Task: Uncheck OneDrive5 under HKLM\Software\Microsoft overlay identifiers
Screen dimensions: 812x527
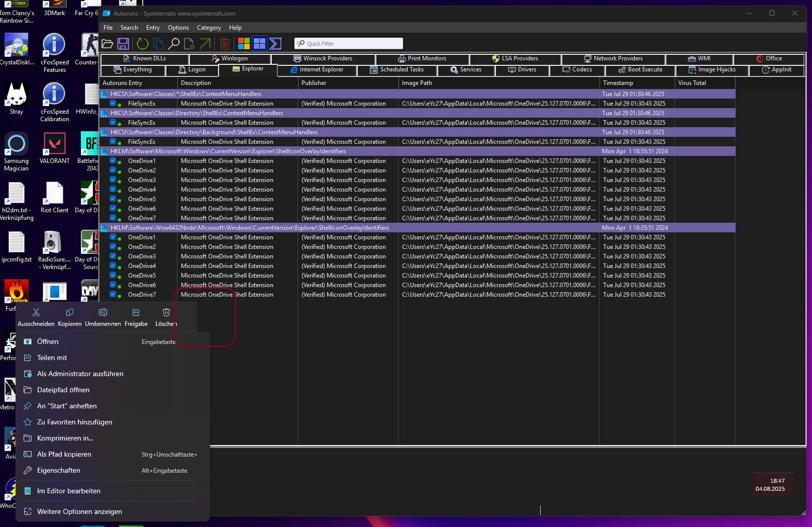Action: (x=113, y=199)
